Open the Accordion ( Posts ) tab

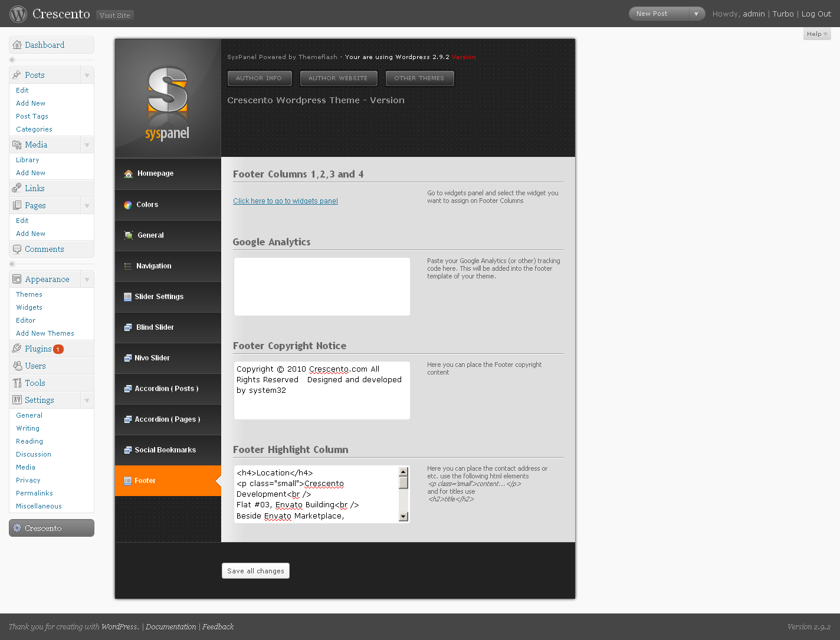pyautogui.click(x=168, y=389)
